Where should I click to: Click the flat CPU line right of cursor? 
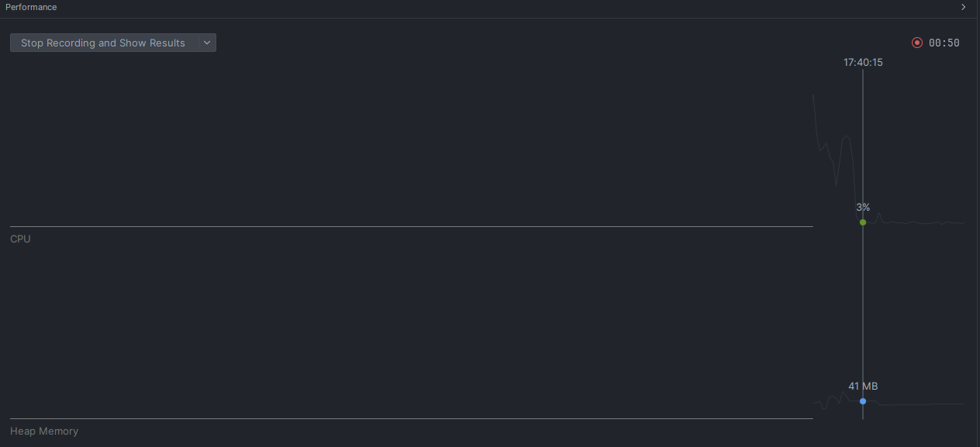923,223
